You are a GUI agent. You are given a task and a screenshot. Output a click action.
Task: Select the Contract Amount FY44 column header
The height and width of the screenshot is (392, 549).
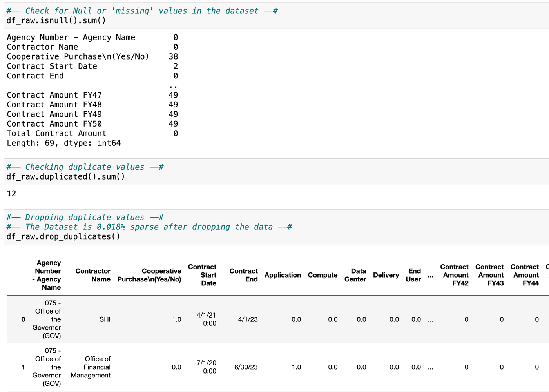tap(525, 275)
